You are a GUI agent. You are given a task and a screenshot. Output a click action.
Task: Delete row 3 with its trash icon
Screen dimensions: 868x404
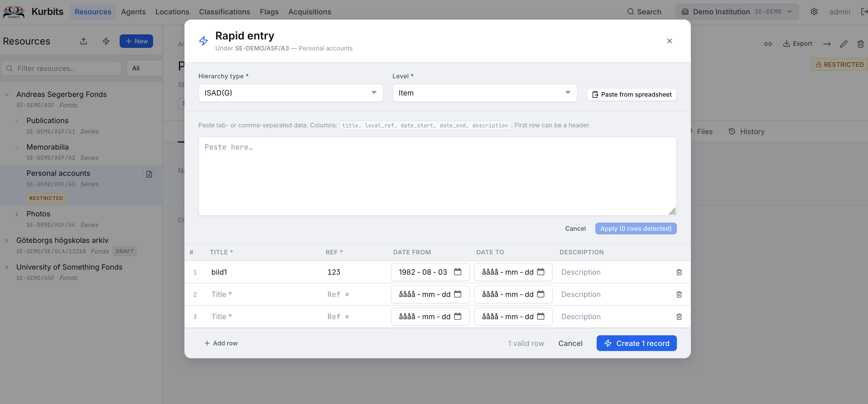(x=679, y=317)
